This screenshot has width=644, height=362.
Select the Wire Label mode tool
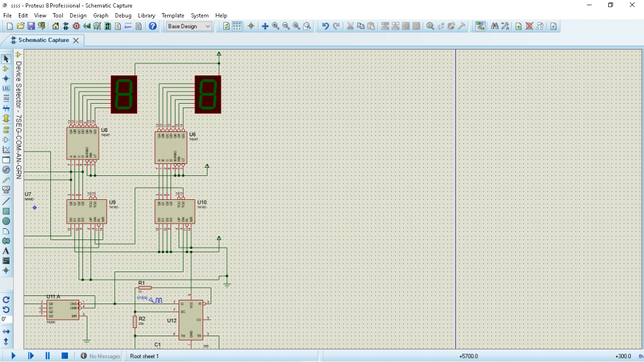[x=6, y=88]
